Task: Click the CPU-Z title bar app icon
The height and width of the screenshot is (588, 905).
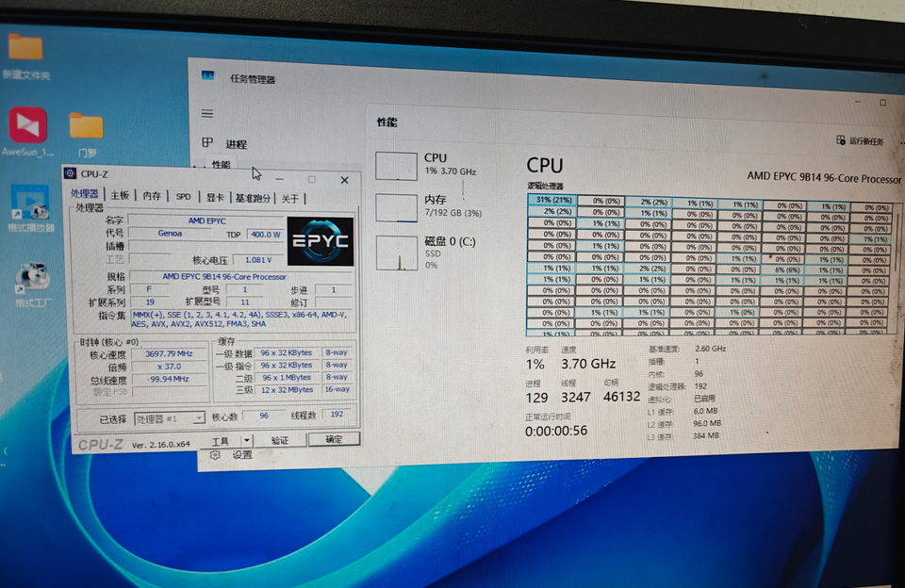Action: [x=71, y=173]
